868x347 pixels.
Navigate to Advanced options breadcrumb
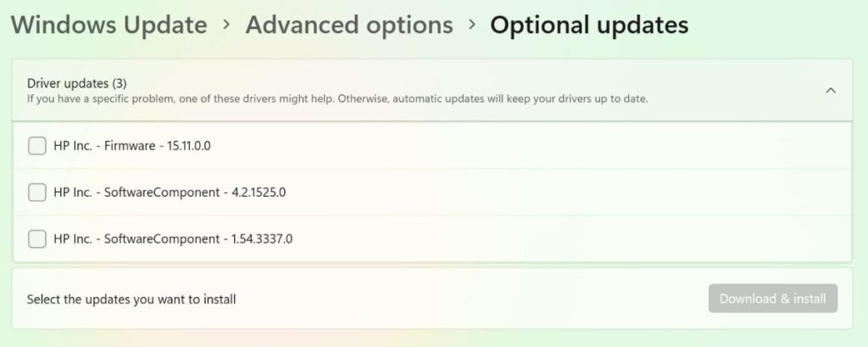[349, 25]
